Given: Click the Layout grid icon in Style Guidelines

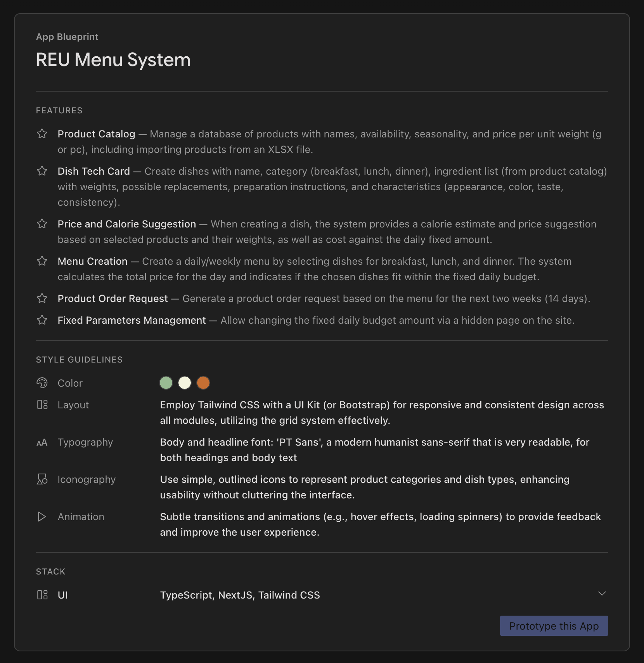Looking at the screenshot, I should 42,405.
